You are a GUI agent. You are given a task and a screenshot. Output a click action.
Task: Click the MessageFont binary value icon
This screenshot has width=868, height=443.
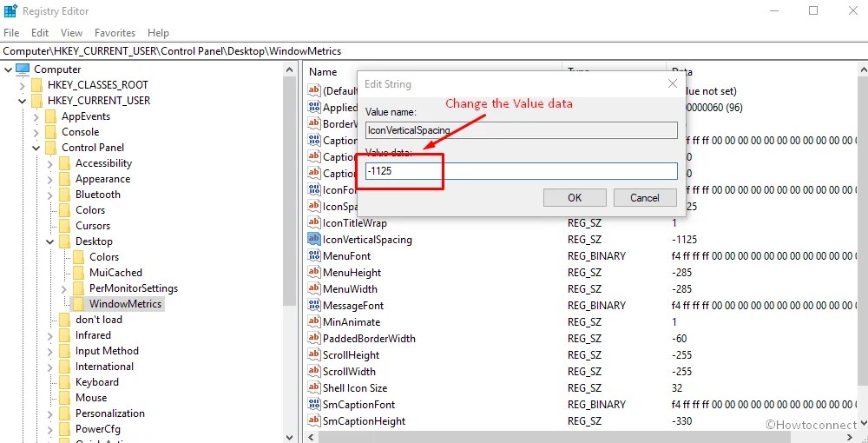[314, 305]
